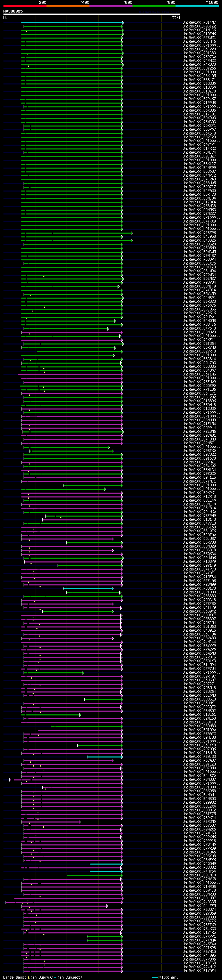Click hit name UniRef100_Q07271
222x980 pixels.
(199, 684)
